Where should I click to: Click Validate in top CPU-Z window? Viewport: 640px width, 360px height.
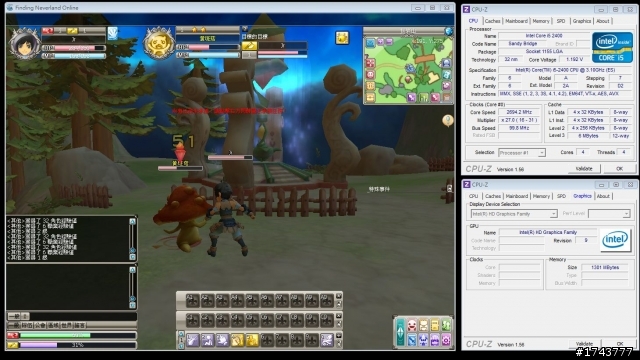coord(584,169)
